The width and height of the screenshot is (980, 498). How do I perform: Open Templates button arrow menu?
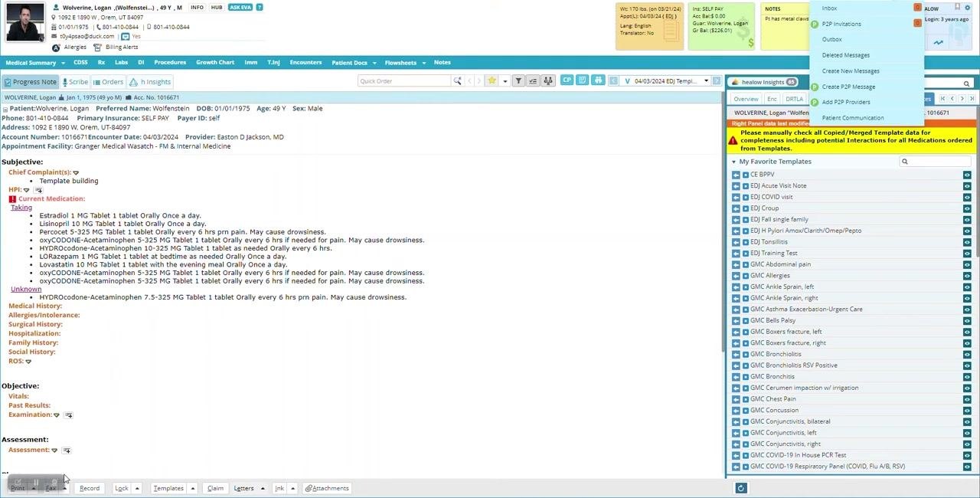193,488
